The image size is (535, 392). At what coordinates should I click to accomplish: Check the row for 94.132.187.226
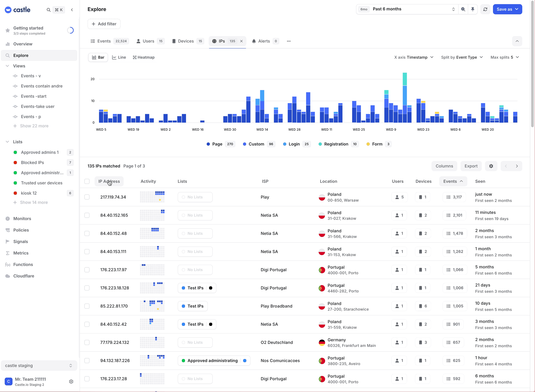pyautogui.click(x=87, y=361)
